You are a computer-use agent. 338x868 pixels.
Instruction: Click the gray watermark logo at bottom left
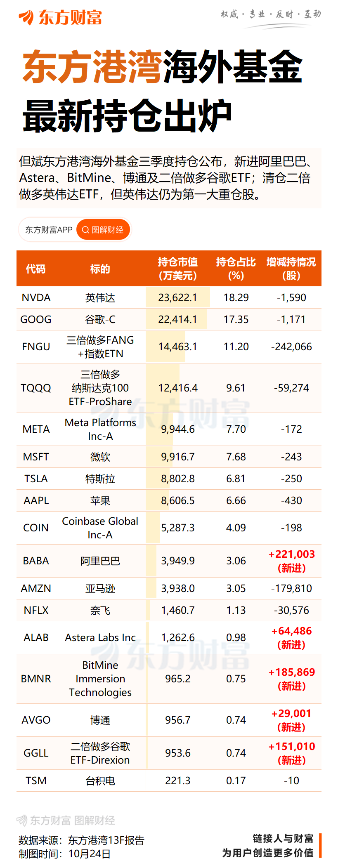pos(22,820)
